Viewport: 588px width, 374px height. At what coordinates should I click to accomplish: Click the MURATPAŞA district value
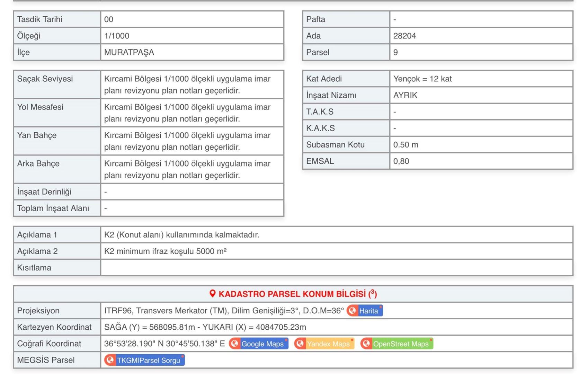[x=129, y=52]
